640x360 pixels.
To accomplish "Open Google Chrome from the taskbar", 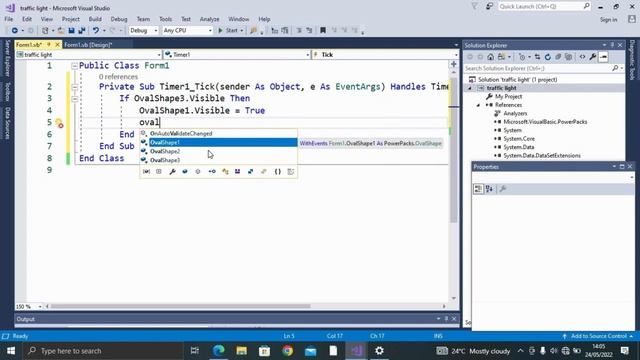I will pos(287,351).
